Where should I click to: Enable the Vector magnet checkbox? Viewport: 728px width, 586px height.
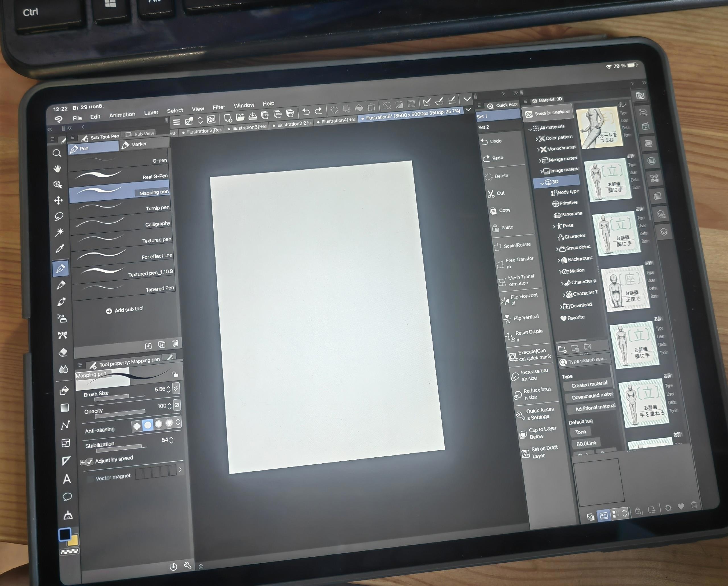tap(90, 479)
